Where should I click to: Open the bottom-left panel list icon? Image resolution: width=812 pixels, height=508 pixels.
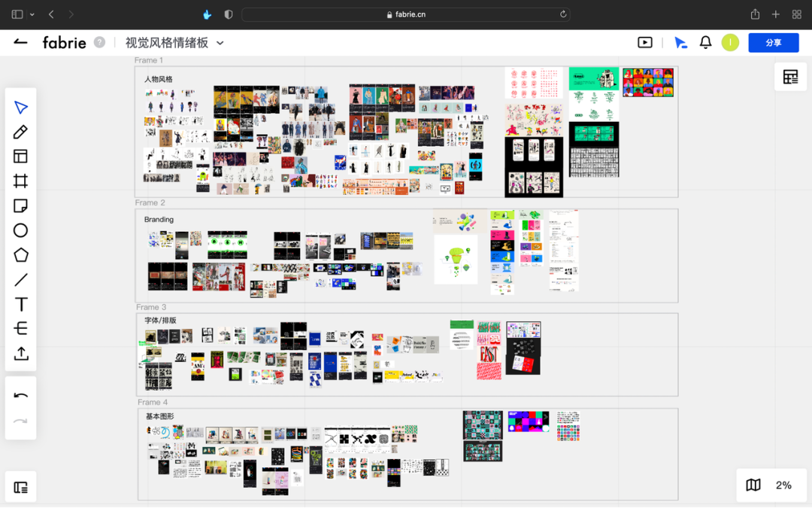(21, 487)
